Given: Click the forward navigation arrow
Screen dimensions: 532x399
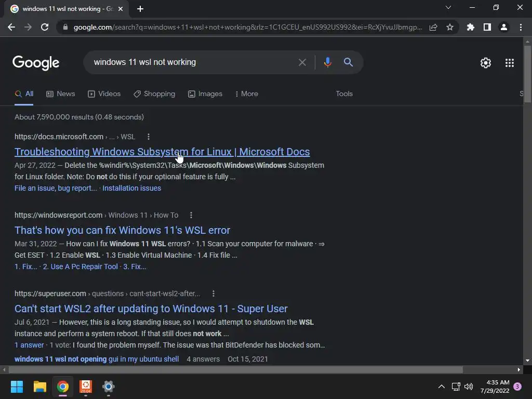Looking at the screenshot, I should tap(28, 27).
